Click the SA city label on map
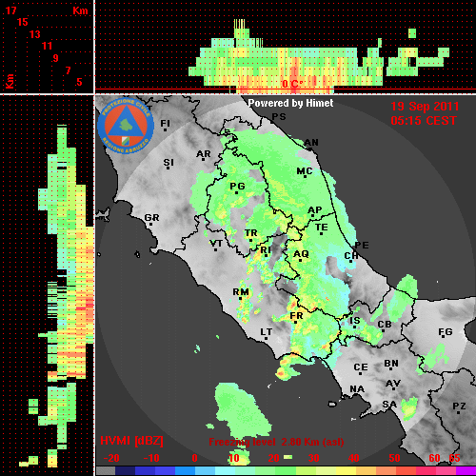 [x=389, y=405]
